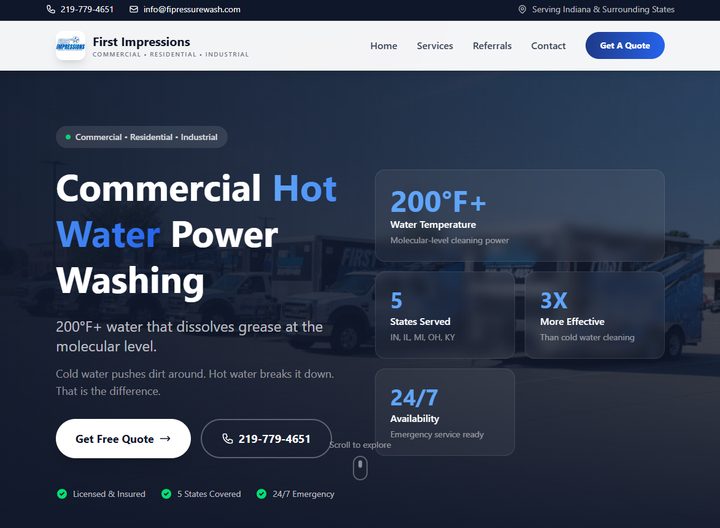Click the 24/7 Emergency checkmark icon
720x528 pixels.
pyautogui.click(x=261, y=494)
